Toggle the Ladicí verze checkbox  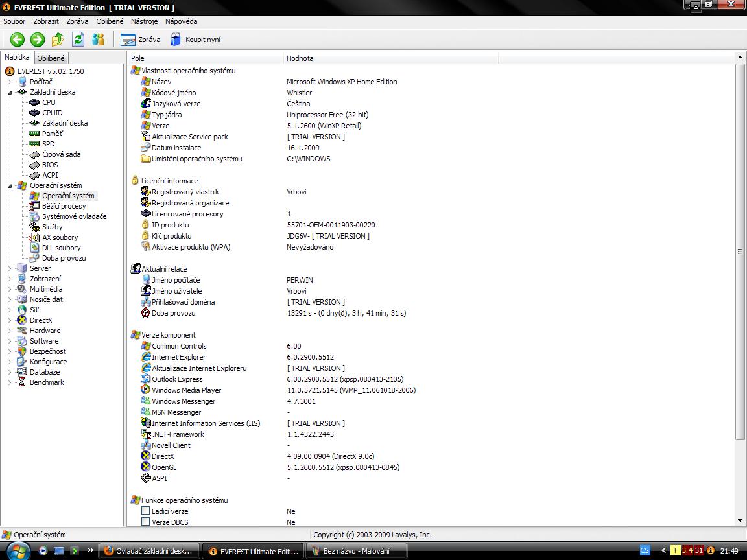(146, 511)
